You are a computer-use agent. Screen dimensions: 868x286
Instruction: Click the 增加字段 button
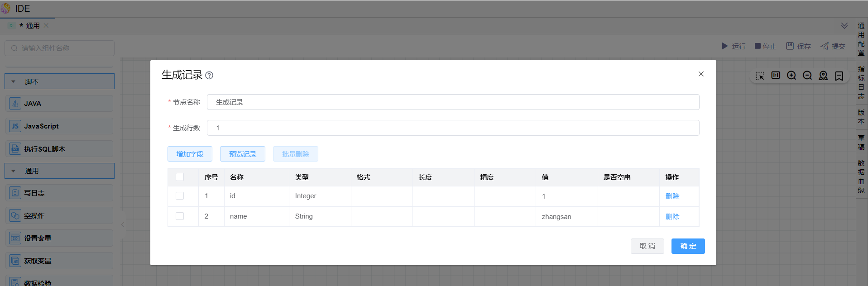(x=190, y=154)
